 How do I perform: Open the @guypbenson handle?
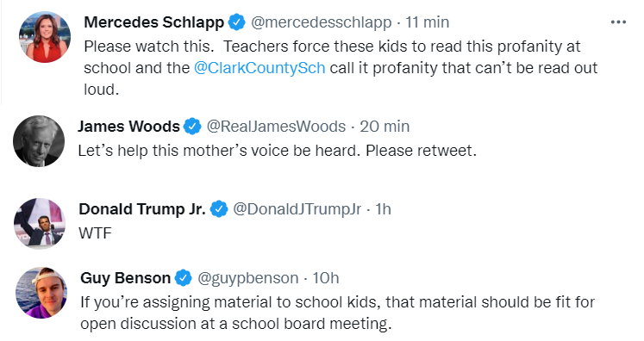click(248, 278)
